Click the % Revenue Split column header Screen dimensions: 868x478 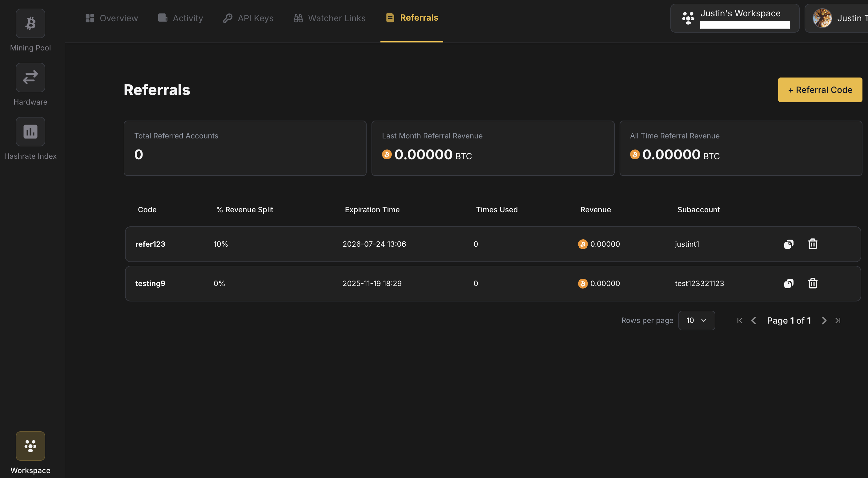[245, 210]
